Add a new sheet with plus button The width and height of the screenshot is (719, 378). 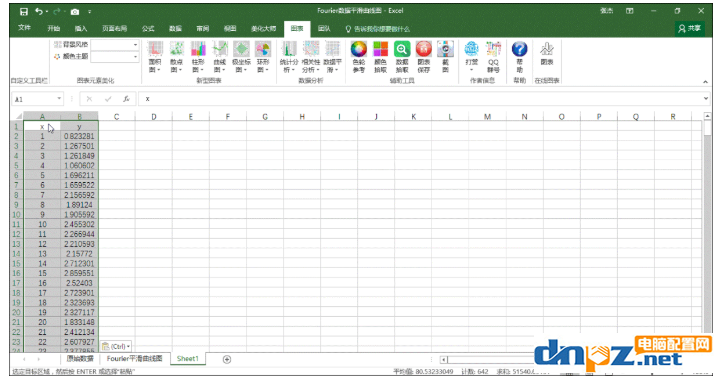[x=227, y=360]
